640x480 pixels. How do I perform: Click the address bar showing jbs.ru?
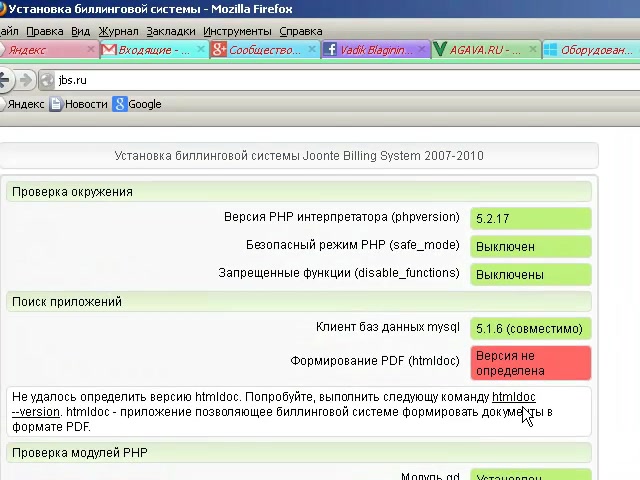click(300, 80)
